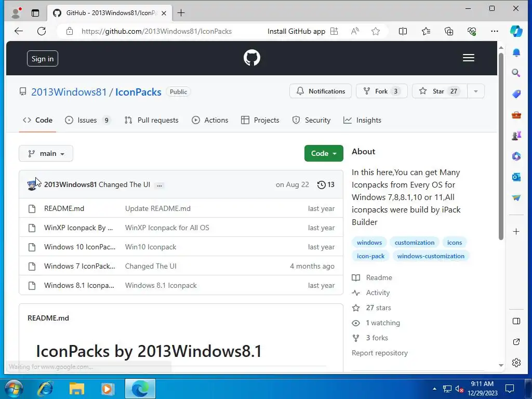Open a new browser tab

click(181, 13)
